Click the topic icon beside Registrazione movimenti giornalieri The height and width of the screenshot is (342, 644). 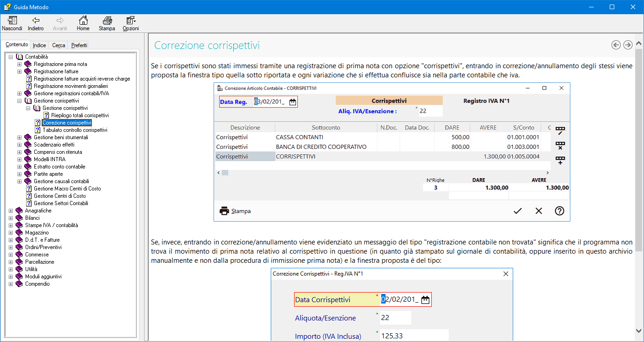(29, 86)
